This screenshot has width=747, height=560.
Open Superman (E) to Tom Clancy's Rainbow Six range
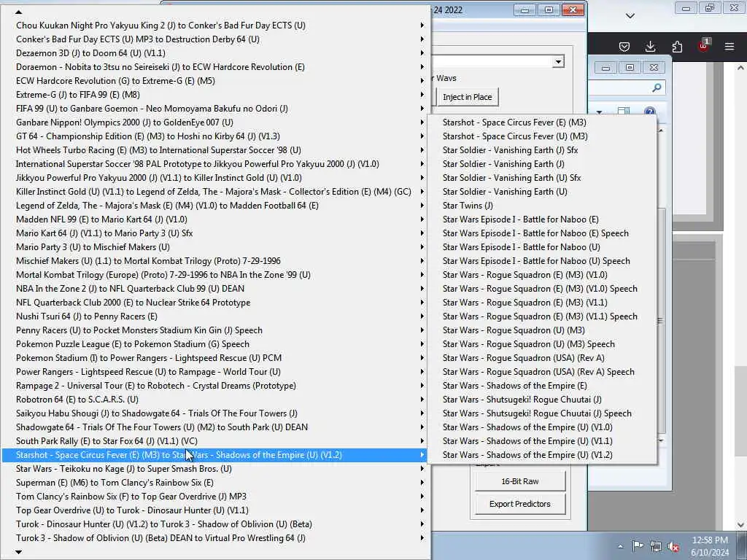(x=216, y=483)
